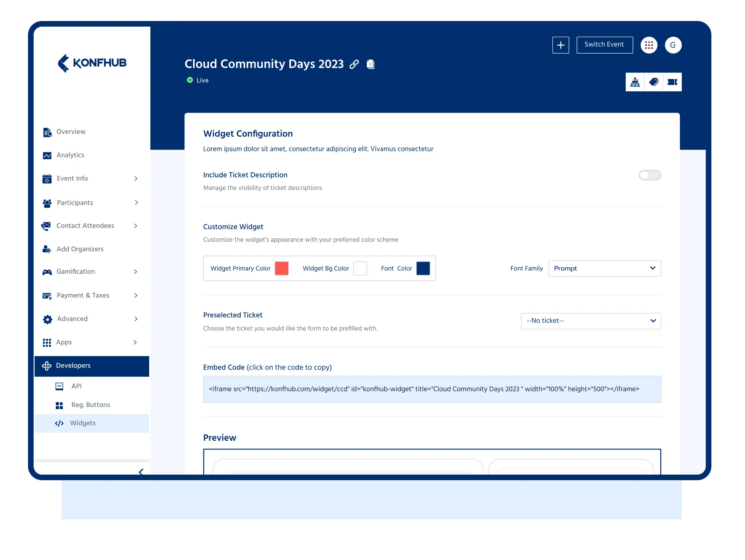Collapse sidebar with the left arrow
Image resolution: width=745 pixels, height=560 pixels.
pyautogui.click(x=141, y=472)
